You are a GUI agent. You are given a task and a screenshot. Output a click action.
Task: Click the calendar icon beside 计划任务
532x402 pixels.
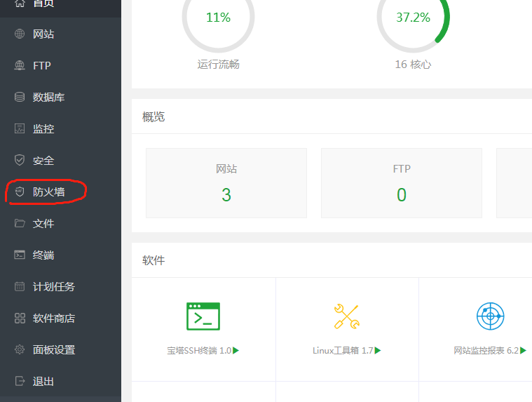pos(20,286)
